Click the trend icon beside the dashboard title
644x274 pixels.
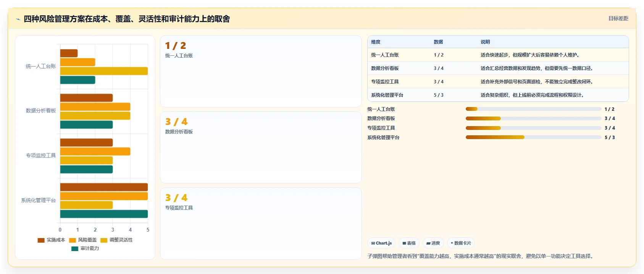[18, 19]
